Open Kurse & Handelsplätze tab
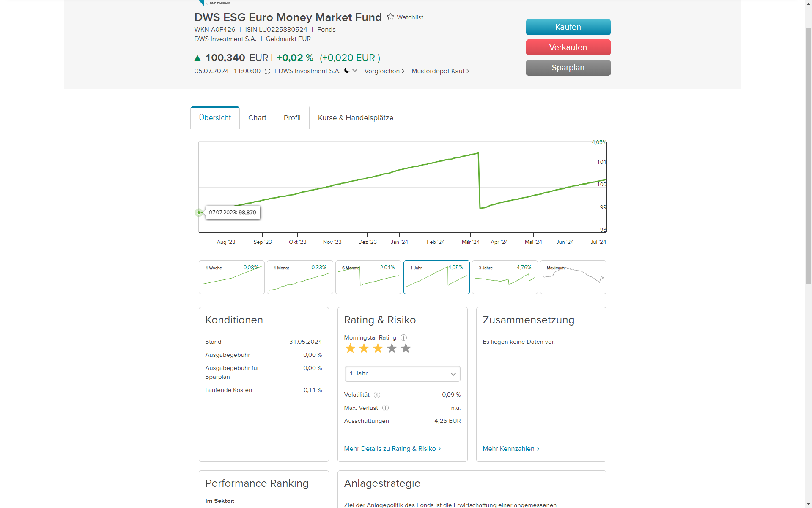Image resolution: width=812 pixels, height=508 pixels. pyautogui.click(x=355, y=118)
